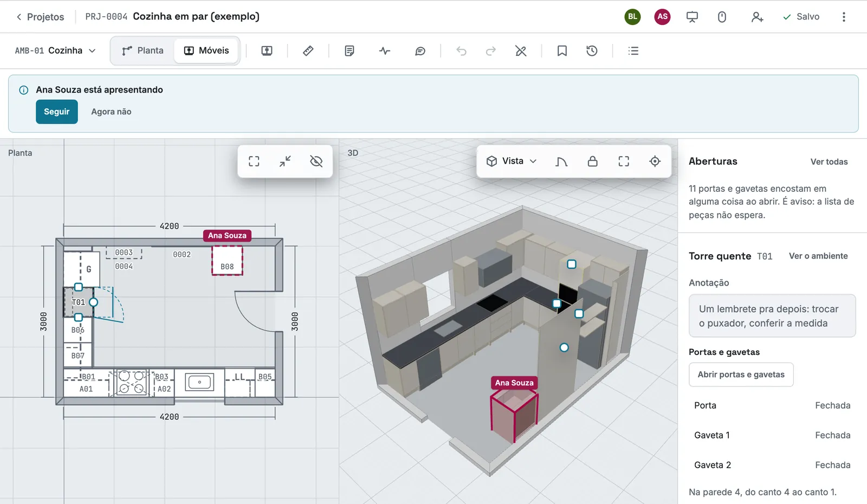Screen dimensions: 867x504
Task: Toggle Gaveta 1 Fechada state
Action: 772,435
